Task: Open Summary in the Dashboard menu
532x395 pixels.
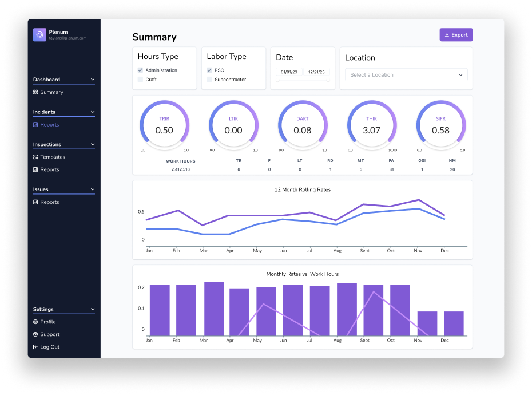Action: click(48, 92)
